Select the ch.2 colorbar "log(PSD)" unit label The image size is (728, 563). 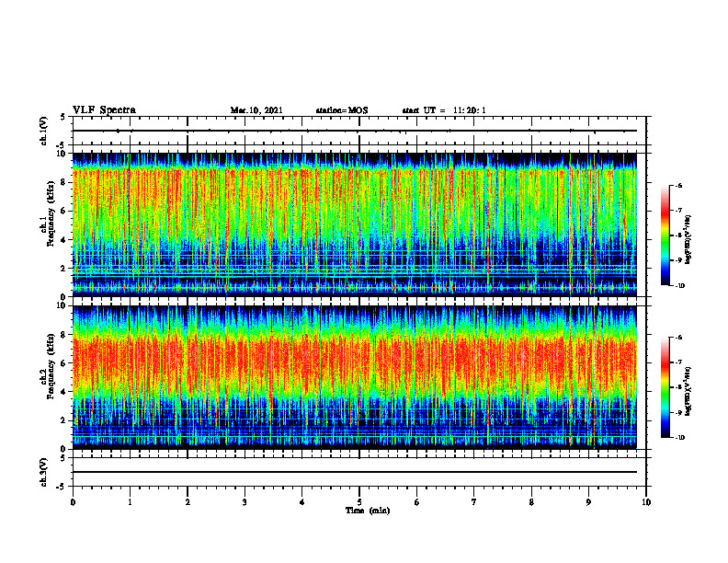688,392
